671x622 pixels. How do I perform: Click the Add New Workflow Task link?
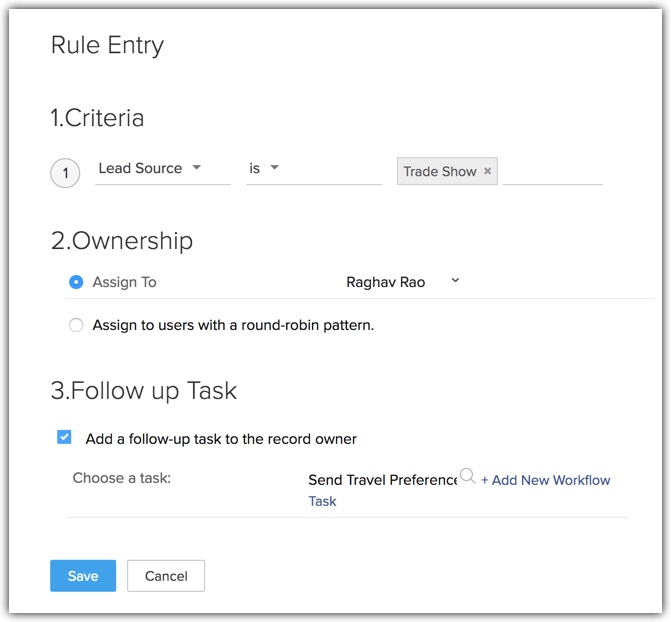545,480
